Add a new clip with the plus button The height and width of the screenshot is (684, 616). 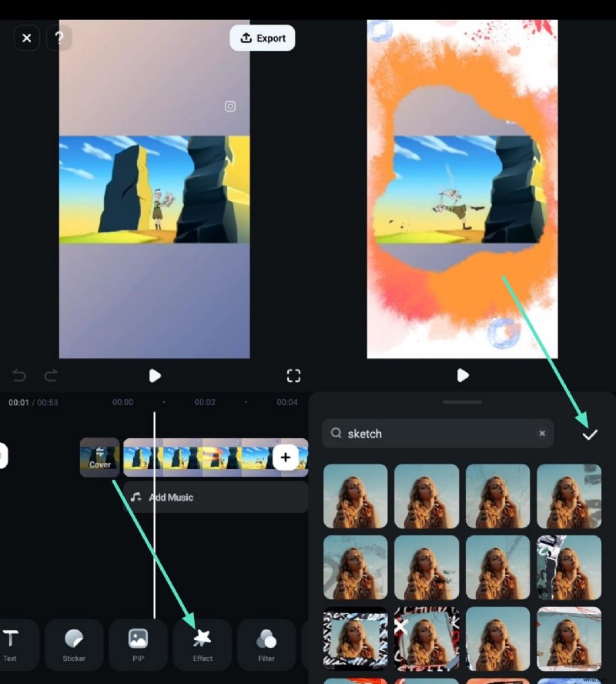point(286,457)
